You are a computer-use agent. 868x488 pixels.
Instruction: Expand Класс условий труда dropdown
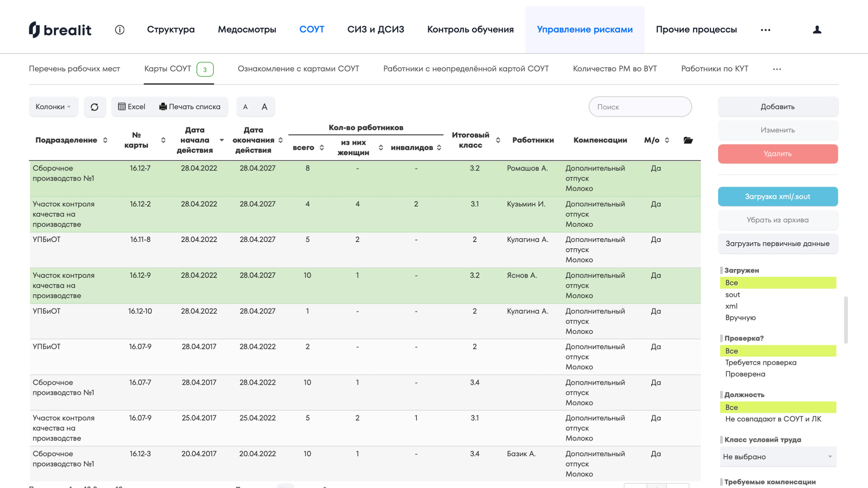coord(778,457)
